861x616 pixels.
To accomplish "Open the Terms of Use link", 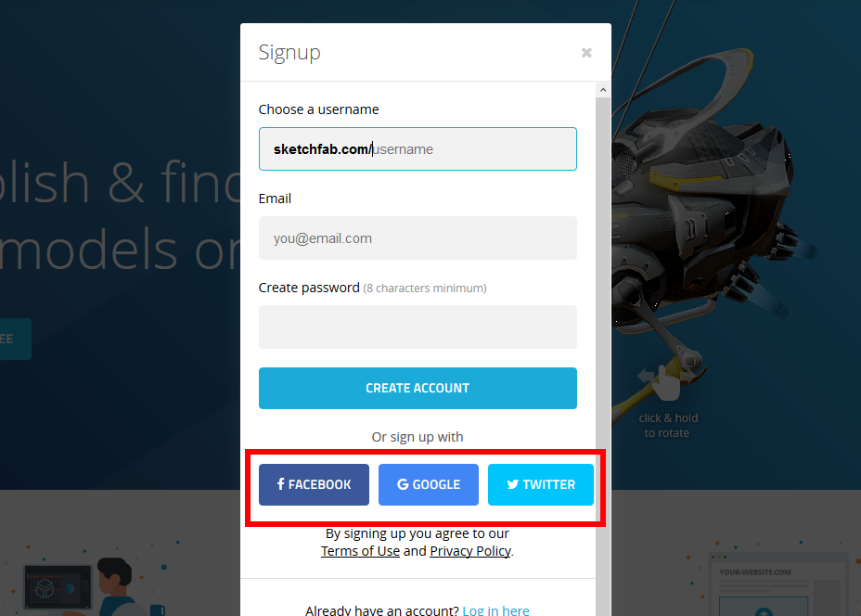I will pyautogui.click(x=360, y=551).
